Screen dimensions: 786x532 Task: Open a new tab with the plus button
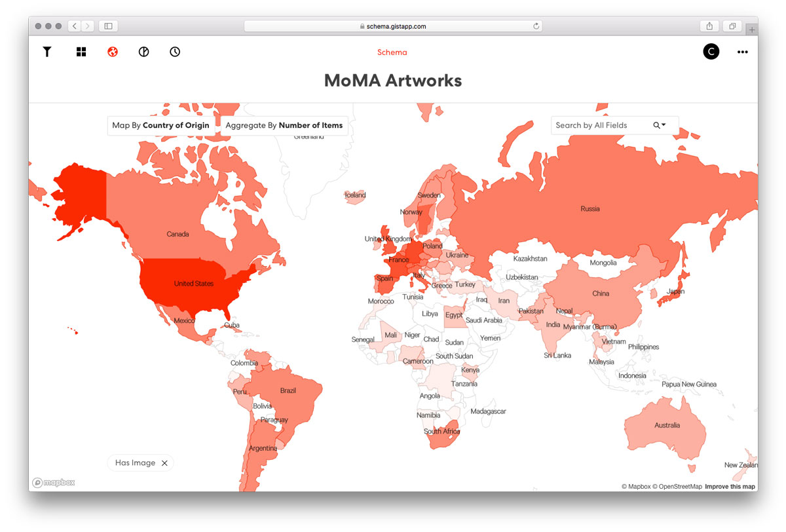pyautogui.click(x=751, y=29)
